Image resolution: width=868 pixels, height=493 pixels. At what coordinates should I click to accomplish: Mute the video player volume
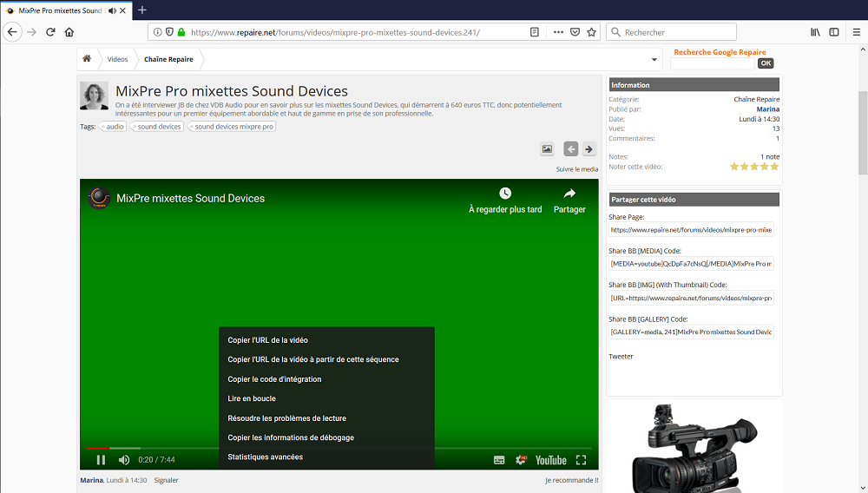click(x=124, y=460)
